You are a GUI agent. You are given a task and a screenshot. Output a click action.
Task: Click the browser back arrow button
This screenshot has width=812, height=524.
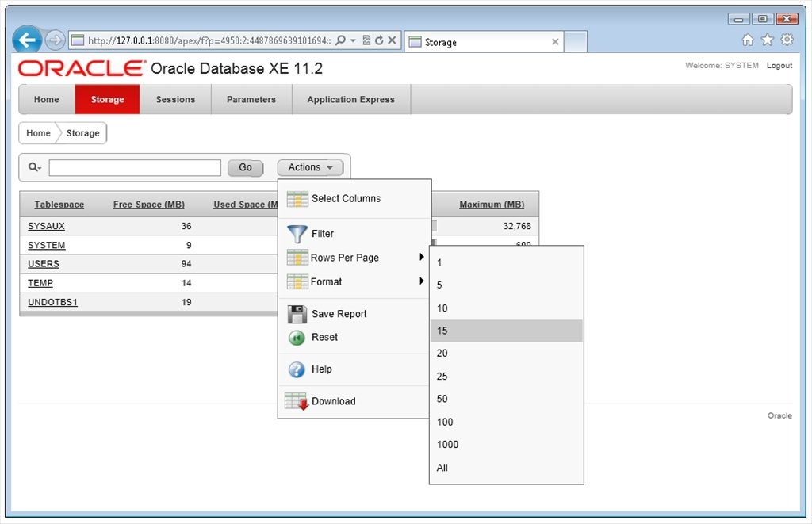27,40
